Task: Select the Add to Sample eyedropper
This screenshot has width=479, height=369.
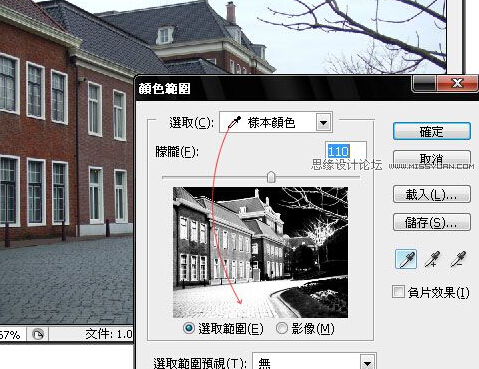Action: point(432,259)
